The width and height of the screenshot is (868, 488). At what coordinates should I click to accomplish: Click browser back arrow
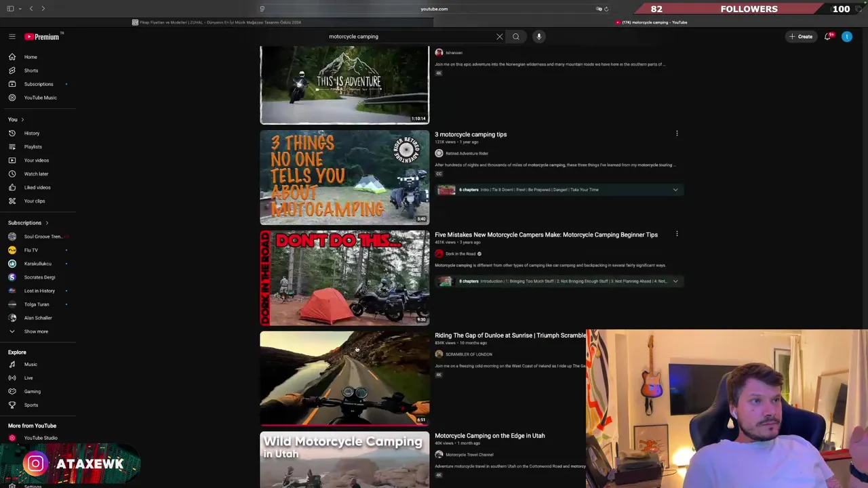(31, 9)
